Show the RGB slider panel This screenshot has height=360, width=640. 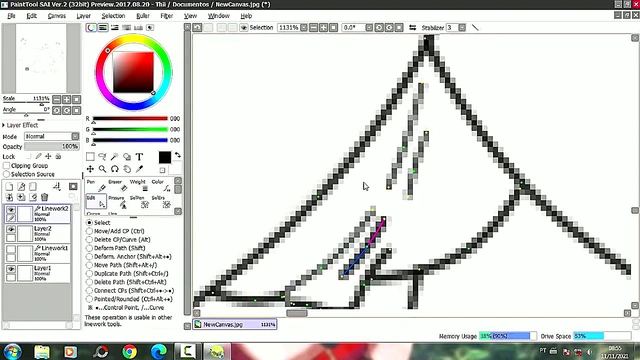(103, 27)
